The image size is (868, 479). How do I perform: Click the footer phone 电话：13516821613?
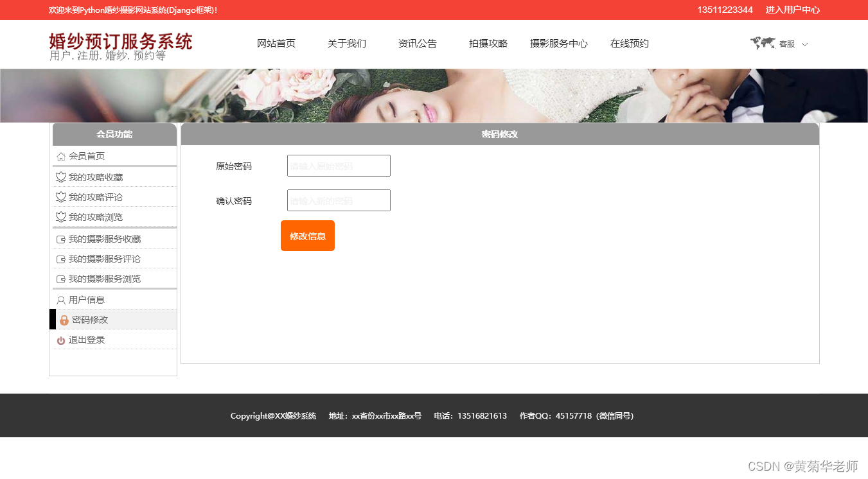[470, 416]
